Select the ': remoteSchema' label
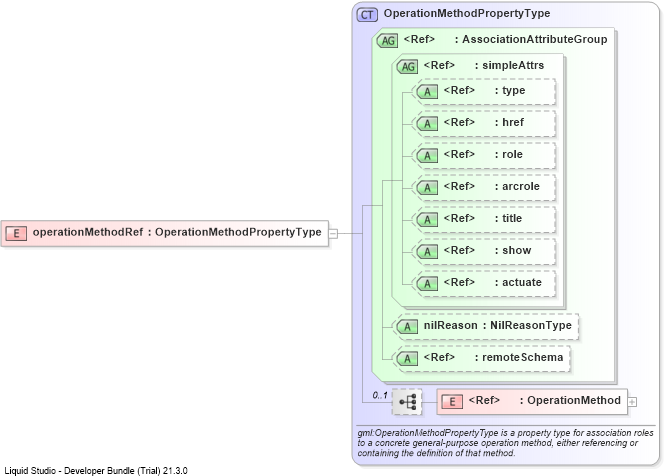This screenshot has width=664, height=476. [x=519, y=357]
